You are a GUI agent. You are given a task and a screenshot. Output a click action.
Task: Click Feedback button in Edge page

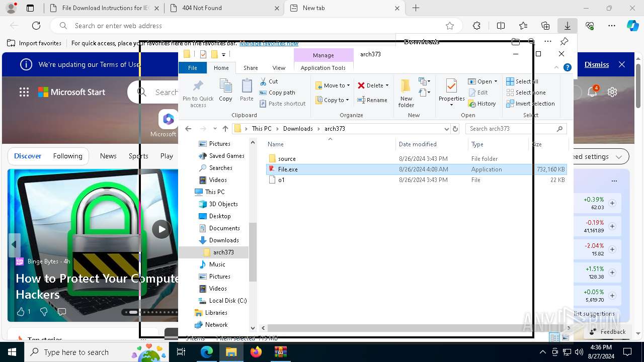[x=607, y=332]
